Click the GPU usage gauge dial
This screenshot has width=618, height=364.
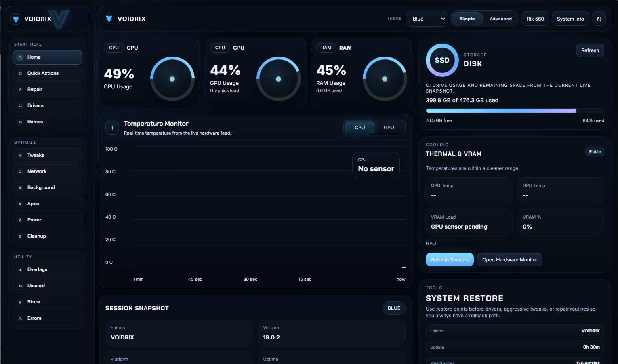[278, 79]
